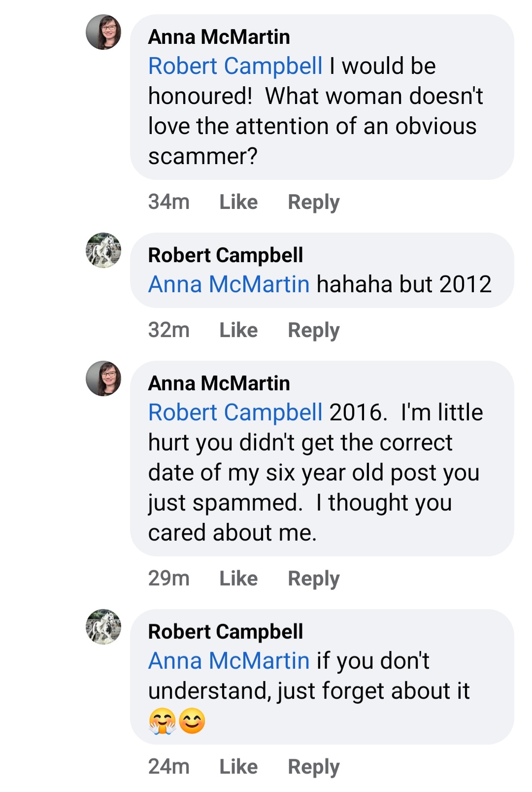Viewport: 532px width, 792px height.
Task: Reply to Robert's 'hahaha but 2012' comment
Action: 314,330
